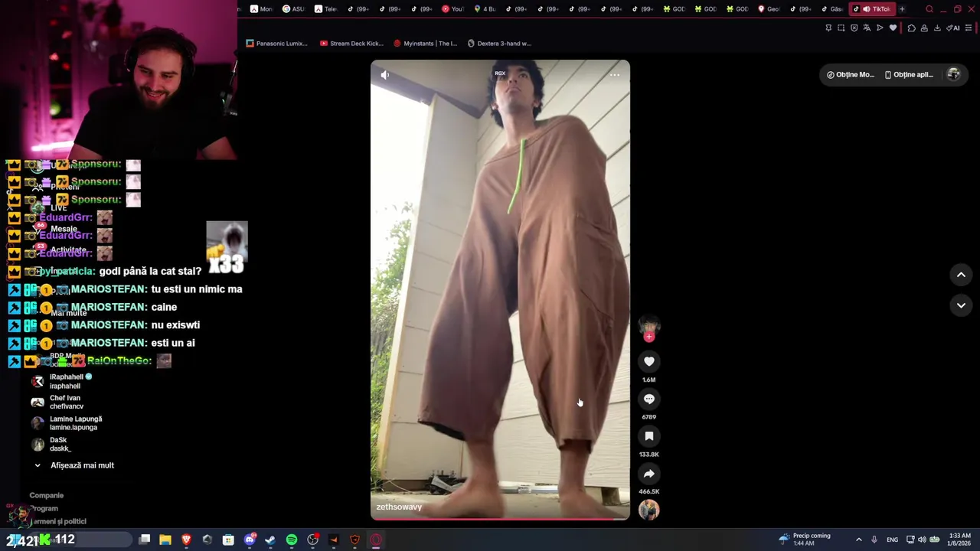Open the Companie footer link
The height and width of the screenshot is (551, 980).
46,495
